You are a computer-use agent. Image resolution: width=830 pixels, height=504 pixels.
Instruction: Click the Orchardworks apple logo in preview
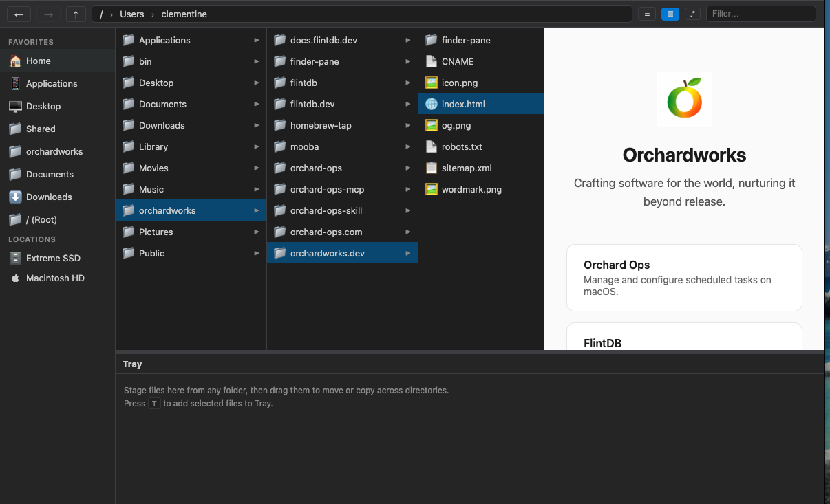point(684,98)
